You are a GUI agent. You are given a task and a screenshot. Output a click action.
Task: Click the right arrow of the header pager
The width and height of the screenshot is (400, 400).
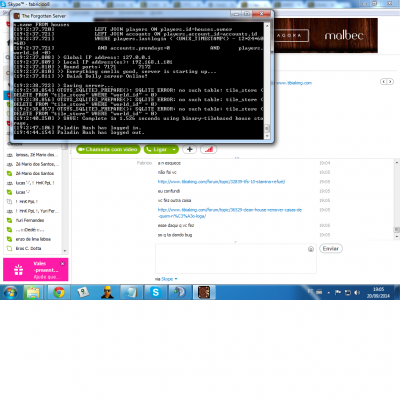(x=390, y=81)
